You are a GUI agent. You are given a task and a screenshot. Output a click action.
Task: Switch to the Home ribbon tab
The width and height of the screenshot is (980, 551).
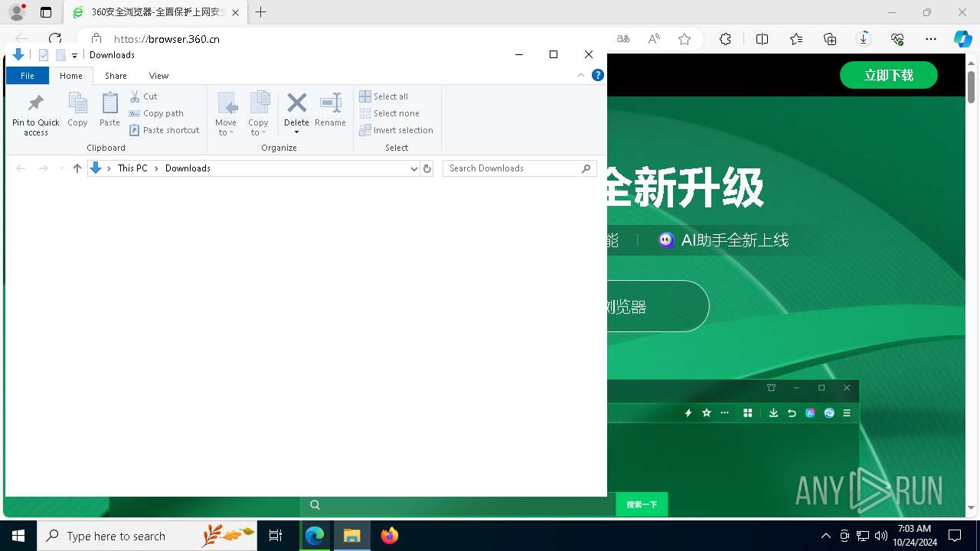point(71,76)
